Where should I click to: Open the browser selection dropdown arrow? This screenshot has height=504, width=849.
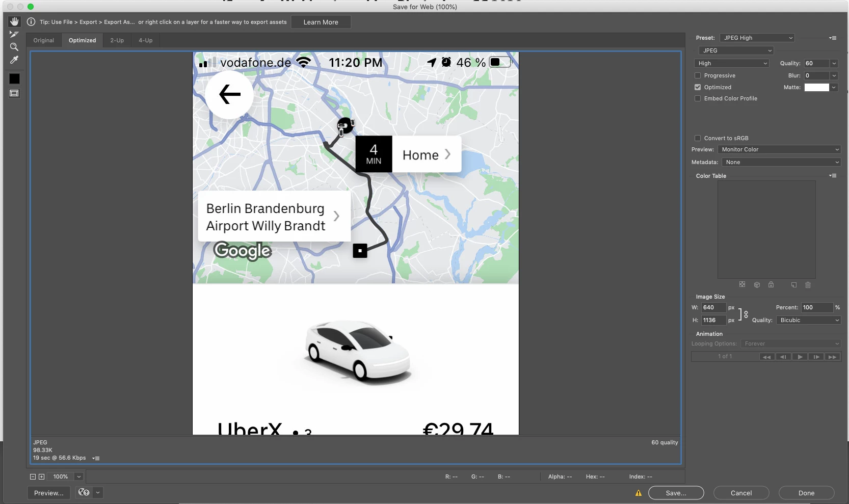point(98,492)
